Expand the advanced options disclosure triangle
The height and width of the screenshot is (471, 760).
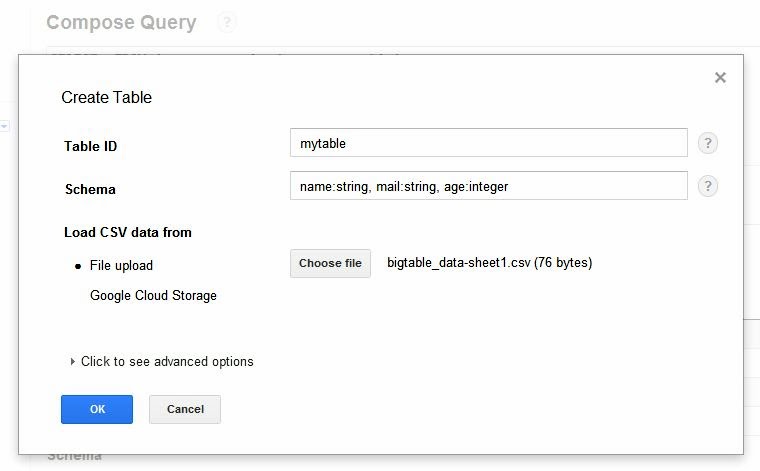pyautogui.click(x=73, y=362)
